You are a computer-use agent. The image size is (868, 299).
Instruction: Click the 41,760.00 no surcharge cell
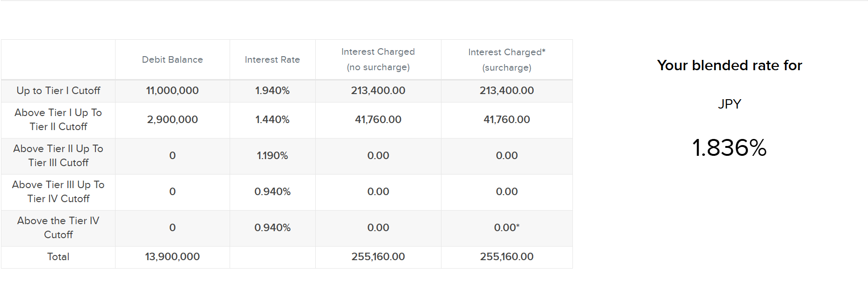coord(378,120)
